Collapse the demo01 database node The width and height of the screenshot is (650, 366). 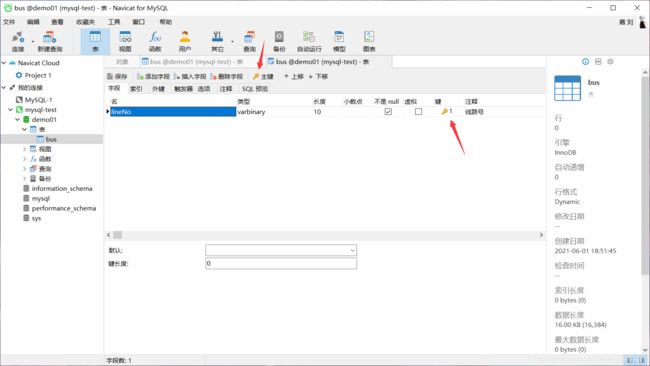[x=17, y=119]
